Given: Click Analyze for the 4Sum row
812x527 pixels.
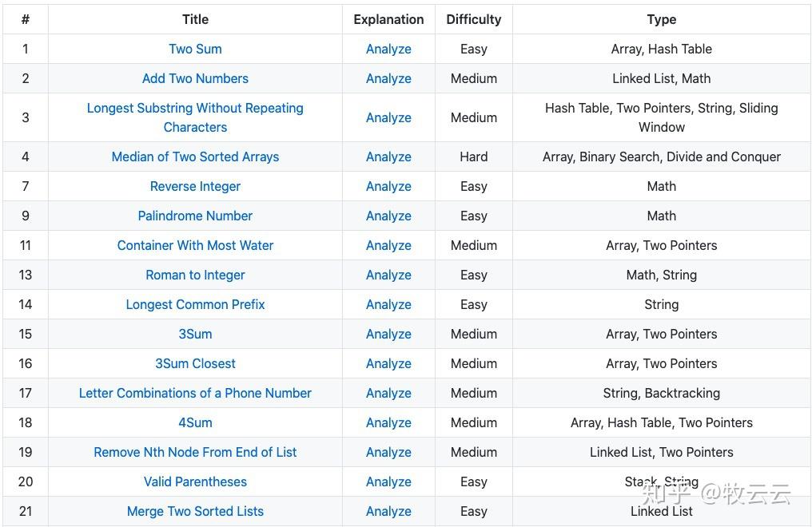Looking at the screenshot, I should [x=388, y=422].
